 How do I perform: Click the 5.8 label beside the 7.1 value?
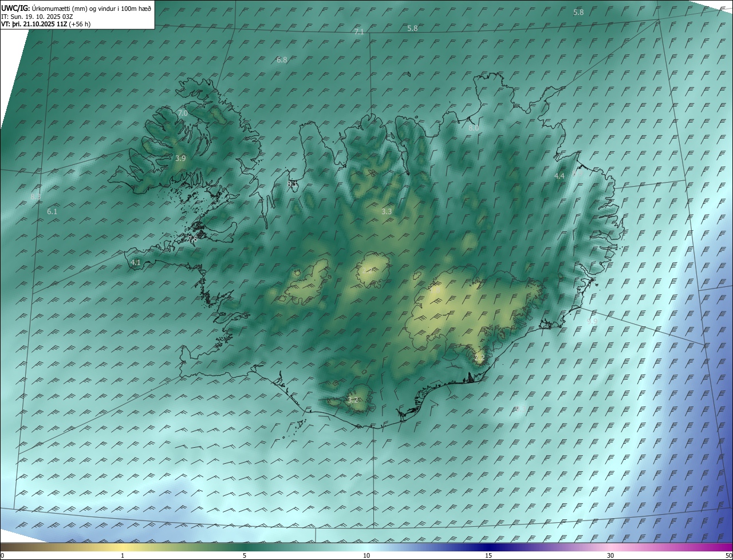[412, 28]
